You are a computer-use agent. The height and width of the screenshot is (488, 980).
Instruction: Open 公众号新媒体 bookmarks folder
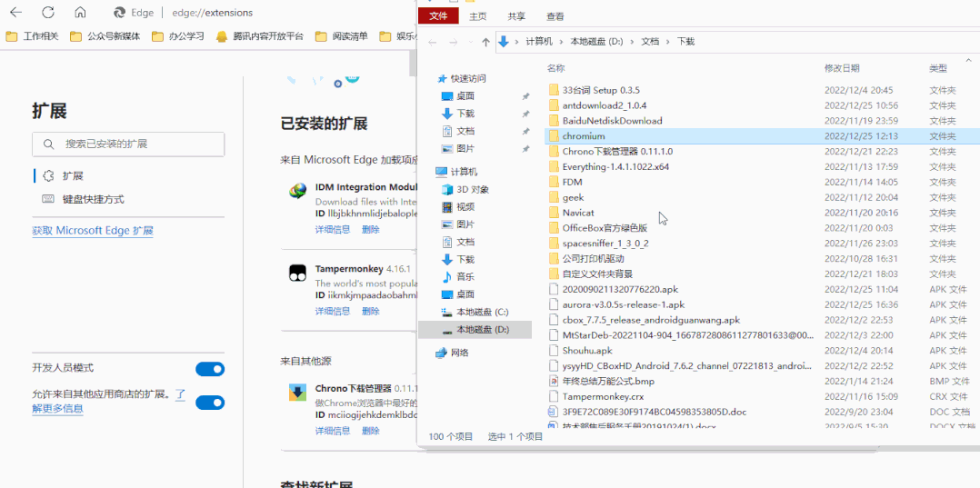(x=105, y=36)
